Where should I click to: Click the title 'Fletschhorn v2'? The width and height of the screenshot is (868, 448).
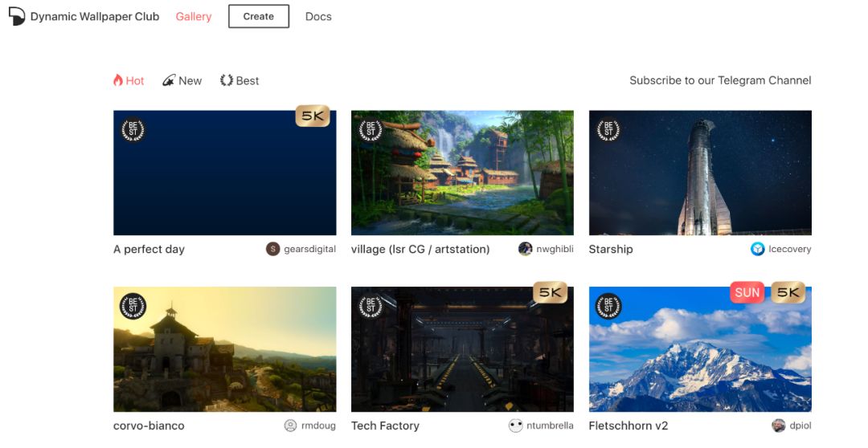pos(628,426)
